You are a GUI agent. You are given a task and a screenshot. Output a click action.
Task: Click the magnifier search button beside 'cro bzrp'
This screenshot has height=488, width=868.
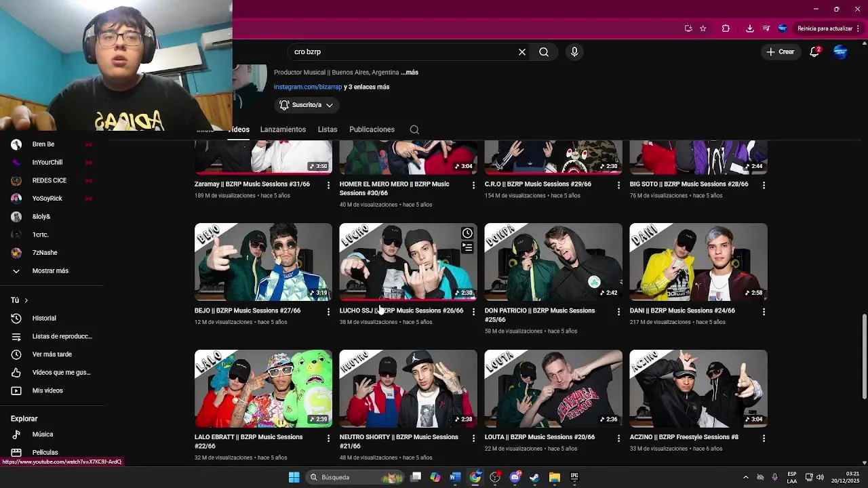[x=544, y=52]
